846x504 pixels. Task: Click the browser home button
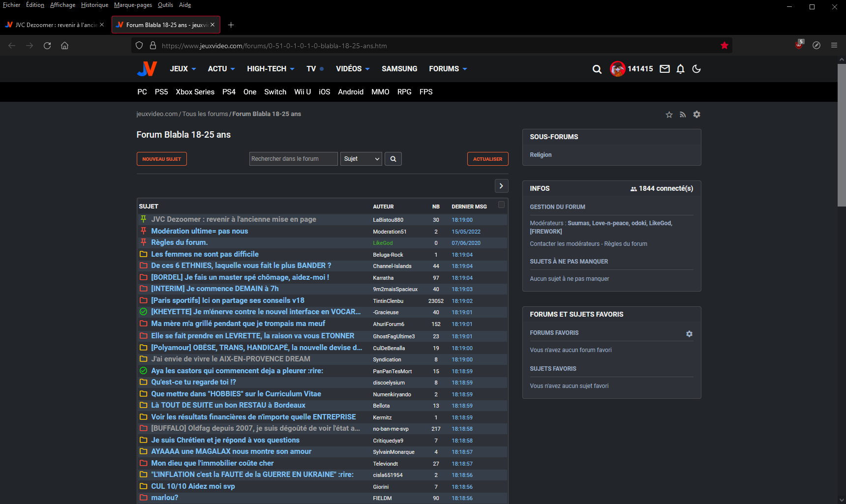tap(64, 46)
